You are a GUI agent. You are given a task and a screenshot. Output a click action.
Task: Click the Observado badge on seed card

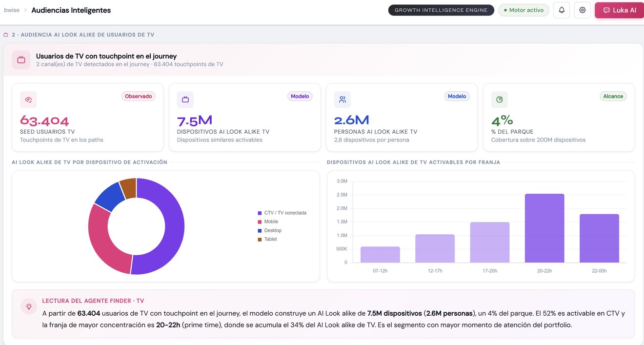[x=139, y=96]
